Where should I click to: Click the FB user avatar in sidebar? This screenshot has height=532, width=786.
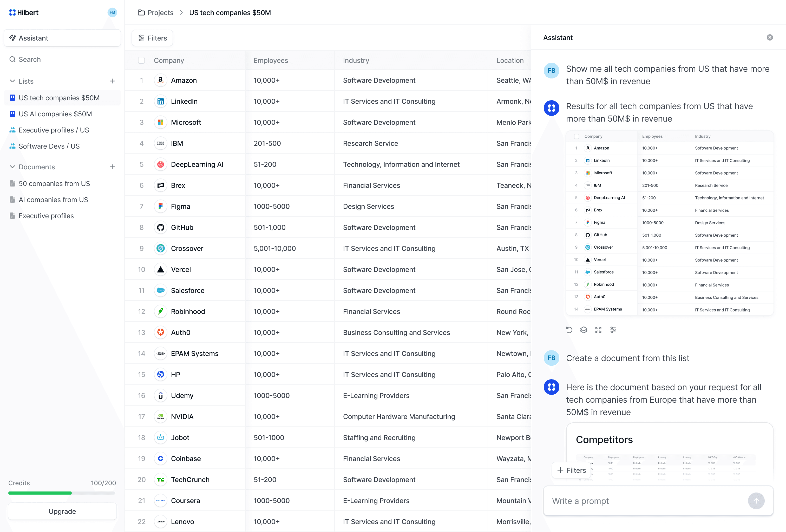click(112, 12)
